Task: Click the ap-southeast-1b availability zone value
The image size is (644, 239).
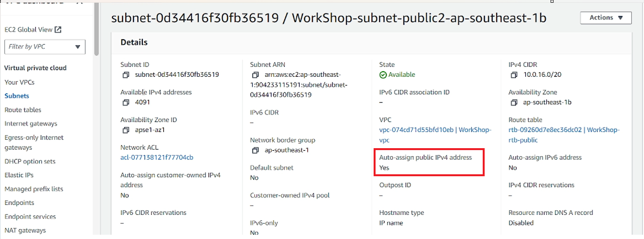Action: (x=547, y=102)
